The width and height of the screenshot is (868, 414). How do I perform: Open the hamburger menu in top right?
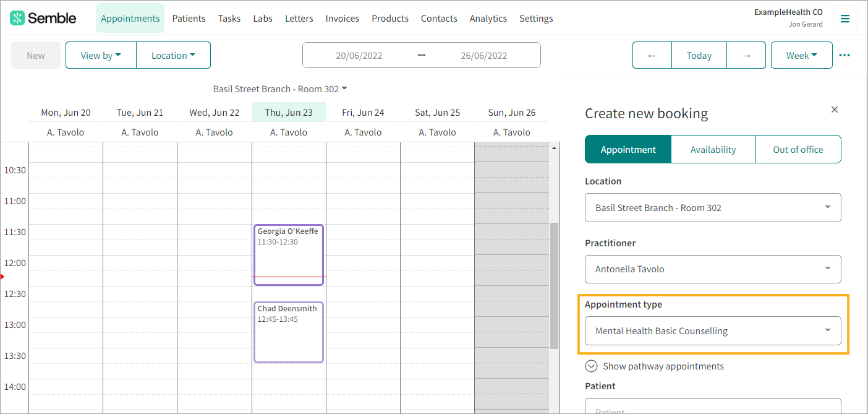click(x=845, y=19)
